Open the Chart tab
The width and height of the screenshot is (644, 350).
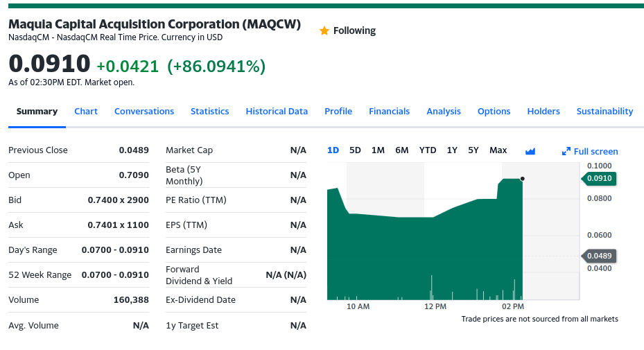[x=86, y=112]
